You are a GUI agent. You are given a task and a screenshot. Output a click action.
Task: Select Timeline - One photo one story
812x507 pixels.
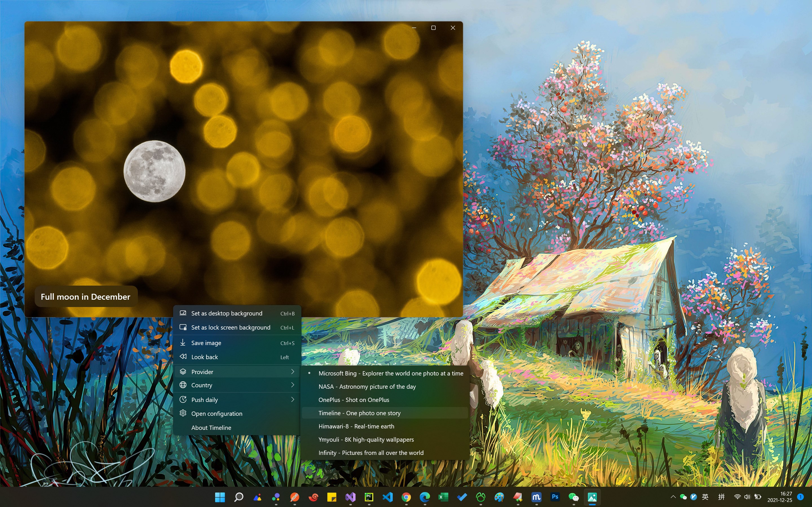tap(359, 413)
